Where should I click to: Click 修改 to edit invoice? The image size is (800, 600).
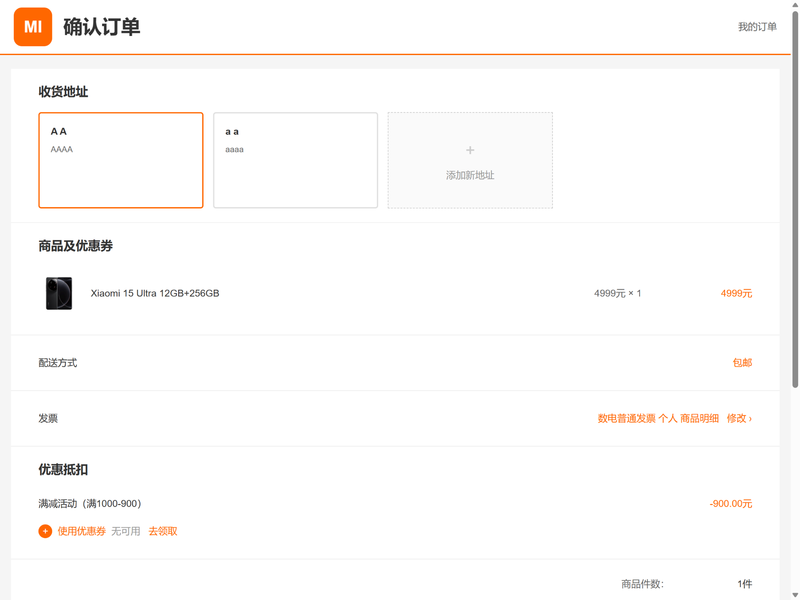pyautogui.click(x=739, y=418)
